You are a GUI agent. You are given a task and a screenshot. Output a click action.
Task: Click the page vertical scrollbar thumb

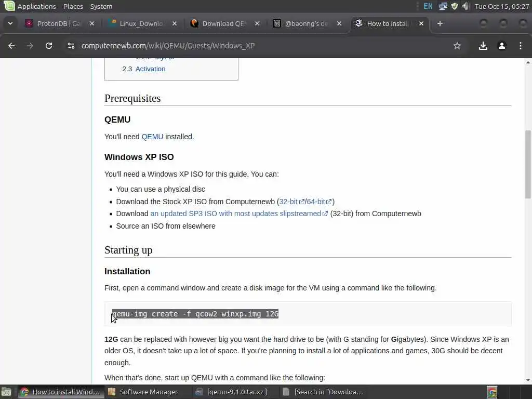[528, 164]
